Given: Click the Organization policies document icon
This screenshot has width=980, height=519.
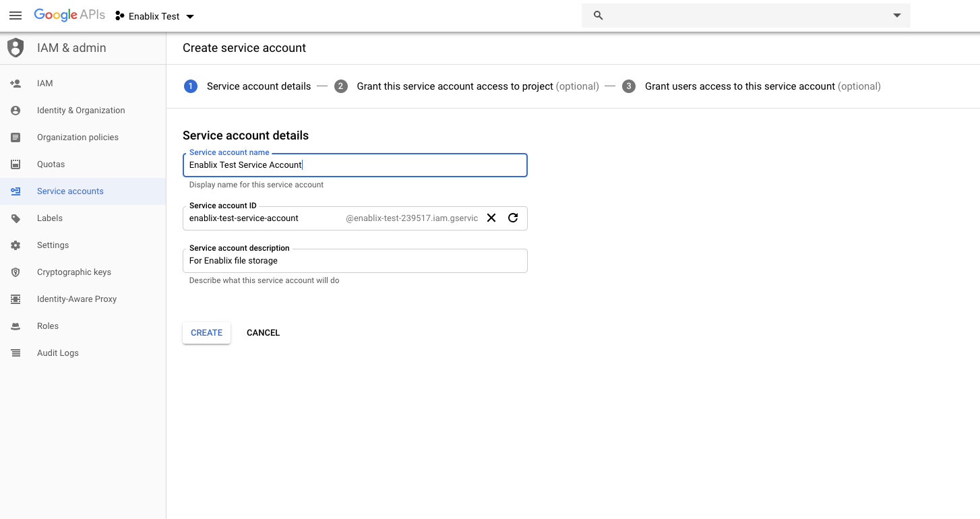Looking at the screenshot, I should 16,138.
